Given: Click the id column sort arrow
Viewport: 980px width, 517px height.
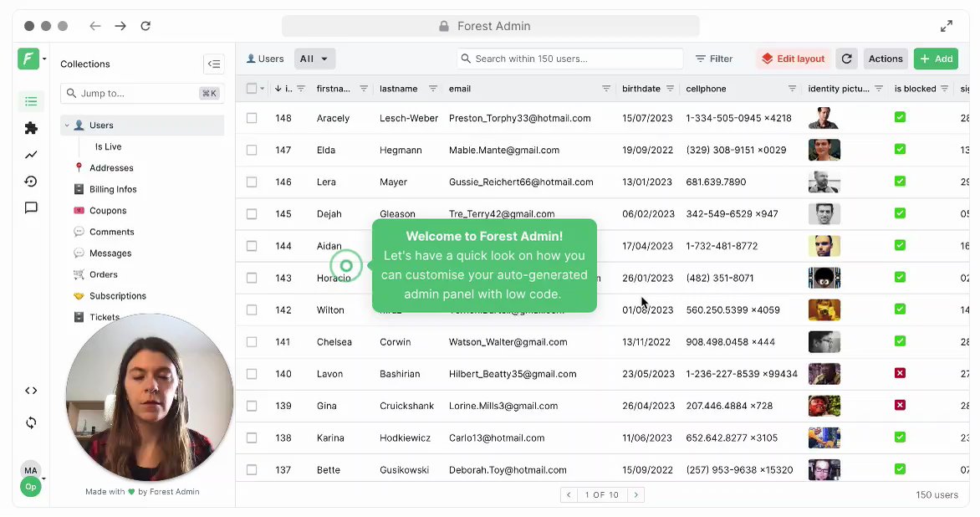Looking at the screenshot, I should 278,89.
